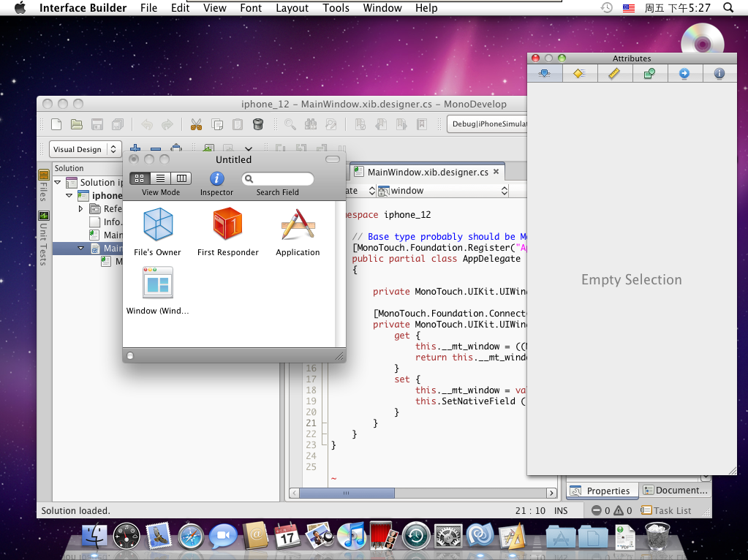Open the window member selector dropdown
Image resolution: width=748 pixels, height=560 pixels.
(442, 191)
